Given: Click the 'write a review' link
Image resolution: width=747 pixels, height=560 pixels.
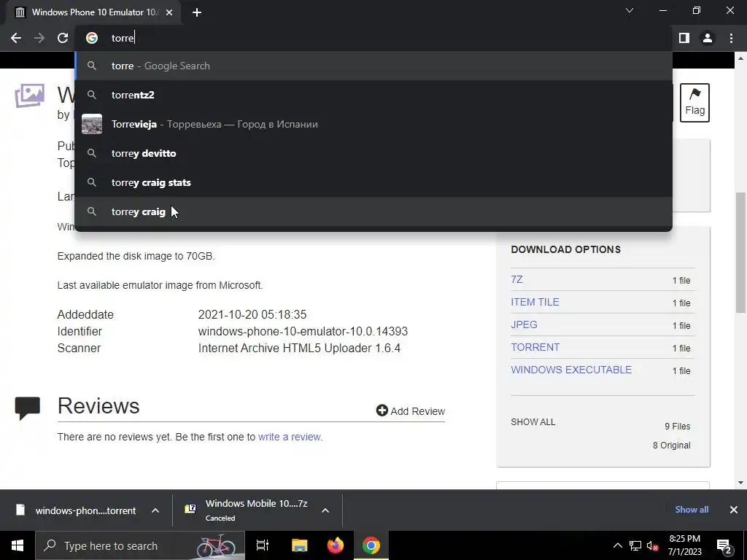Looking at the screenshot, I should point(289,437).
